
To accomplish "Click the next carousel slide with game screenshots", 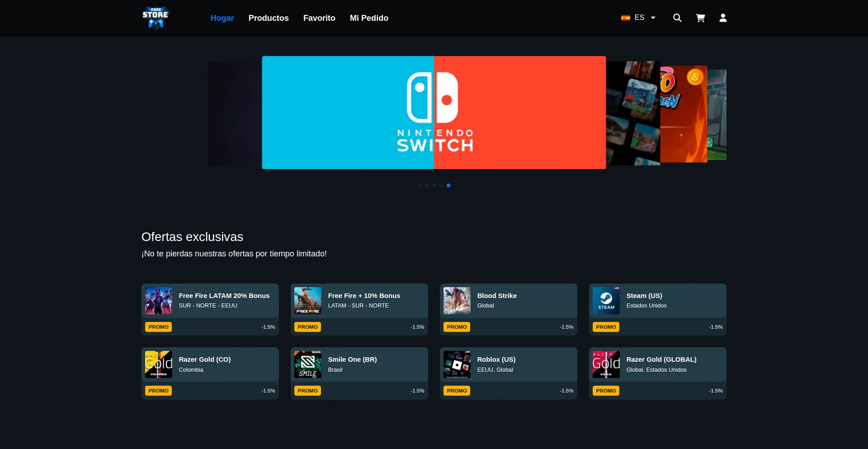I will click(633, 113).
